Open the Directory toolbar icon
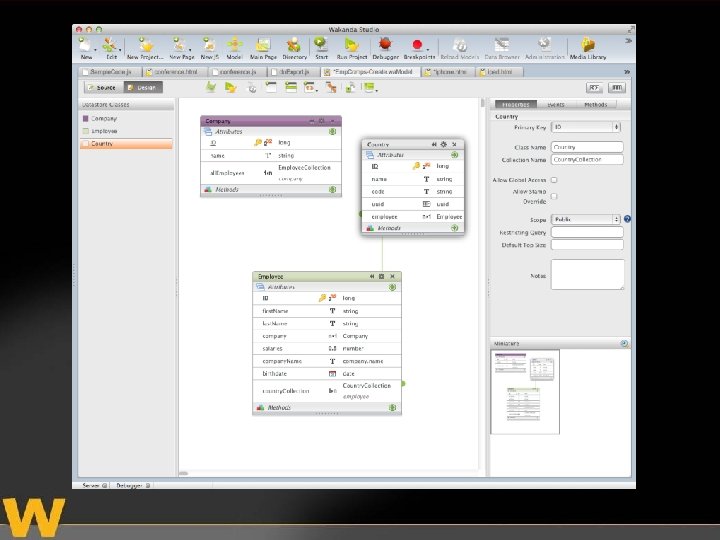The width and height of the screenshot is (720, 540). pos(294,45)
